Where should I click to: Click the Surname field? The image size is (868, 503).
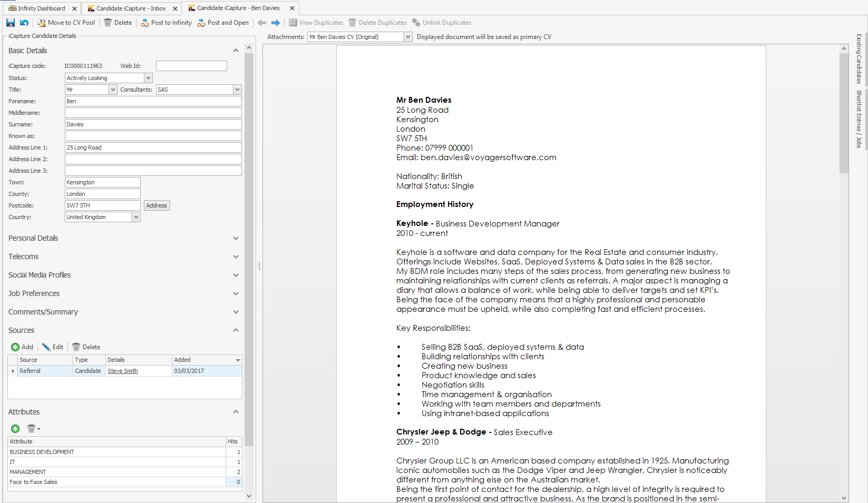153,124
